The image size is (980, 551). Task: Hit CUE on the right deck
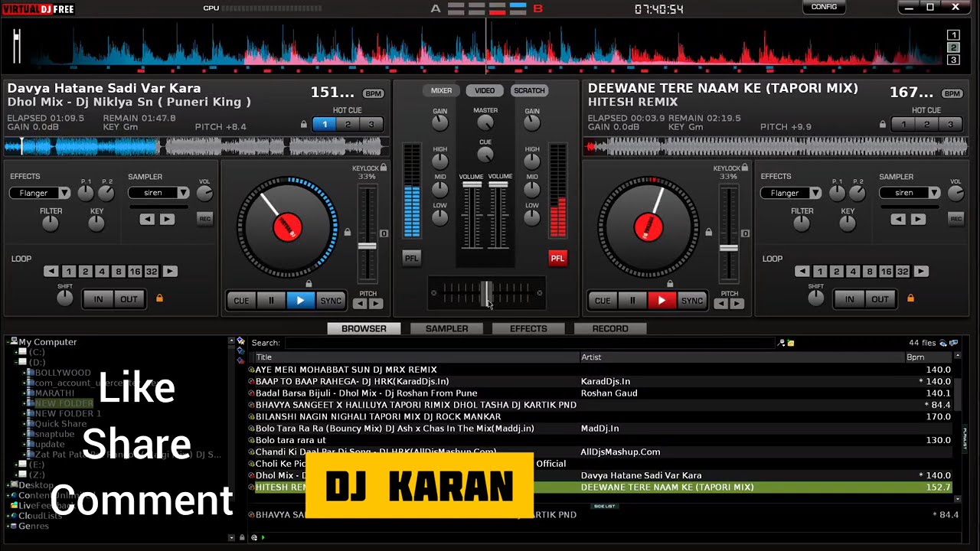click(603, 301)
